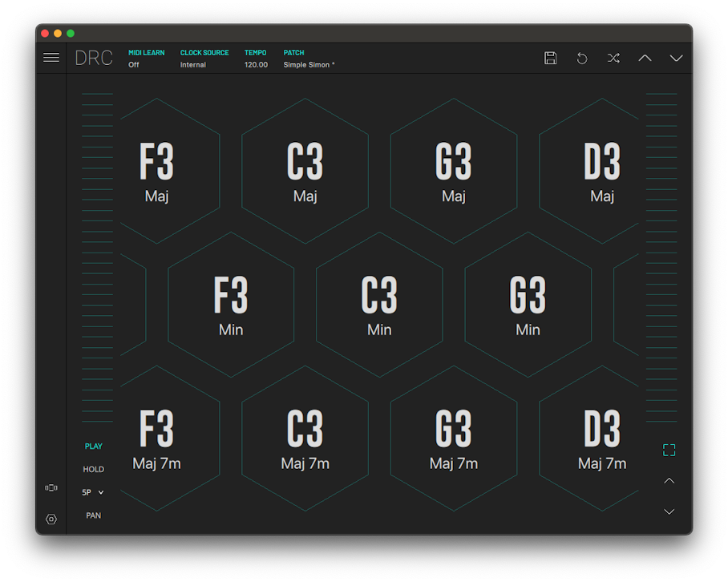Open the Clock Source selector showing Internal
The width and height of the screenshot is (728, 582).
tap(193, 65)
